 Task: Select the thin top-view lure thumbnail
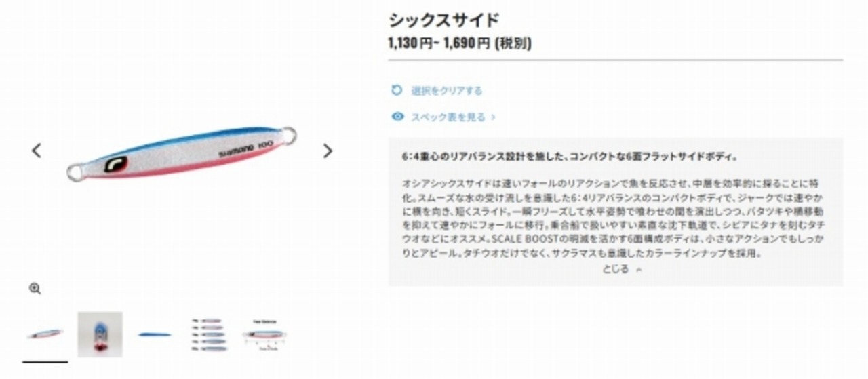[154, 334]
